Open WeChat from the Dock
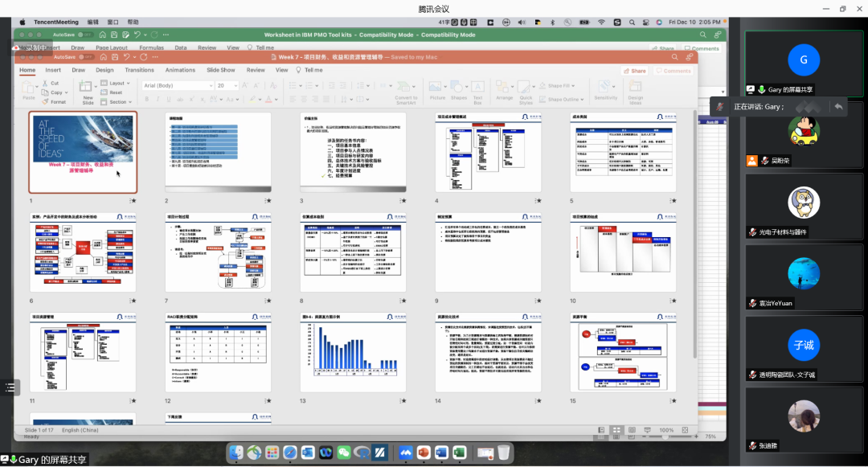This screenshot has width=868, height=467. pyautogui.click(x=344, y=453)
